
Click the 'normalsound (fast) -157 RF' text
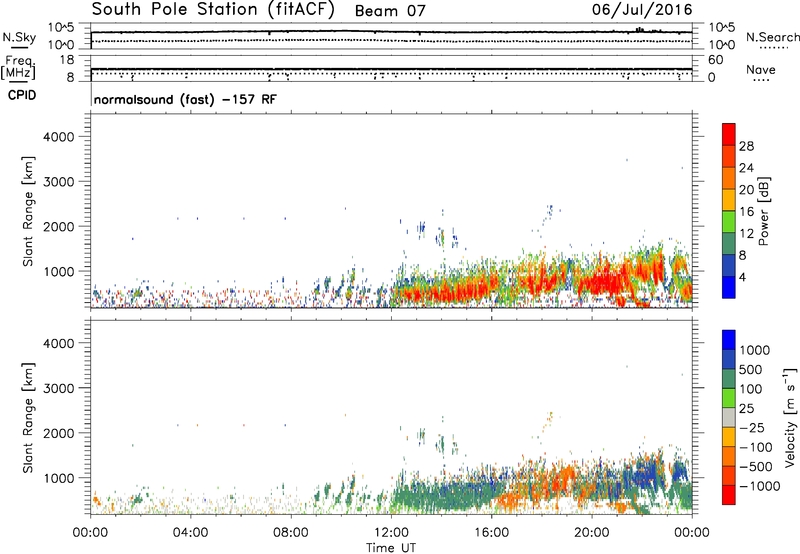pyautogui.click(x=185, y=99)
